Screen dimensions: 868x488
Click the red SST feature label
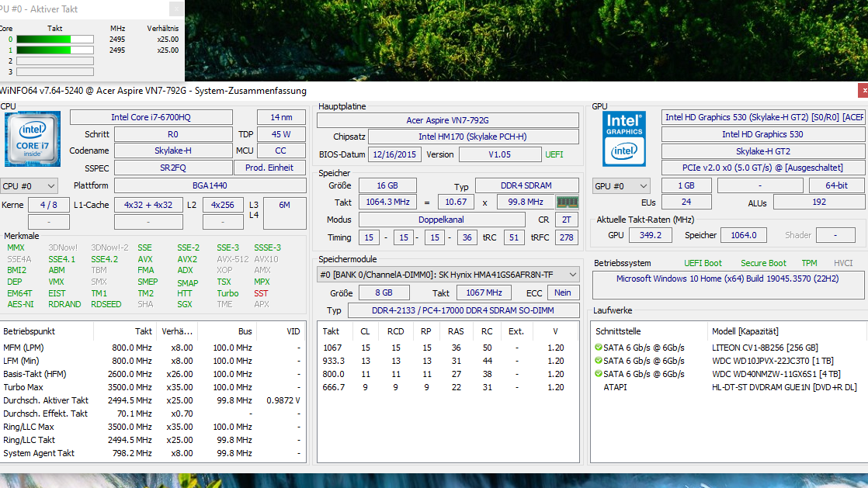[261, 293]
